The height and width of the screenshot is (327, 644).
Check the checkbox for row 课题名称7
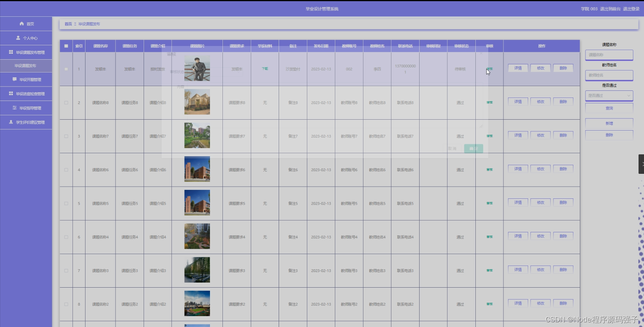click(66, 136)
